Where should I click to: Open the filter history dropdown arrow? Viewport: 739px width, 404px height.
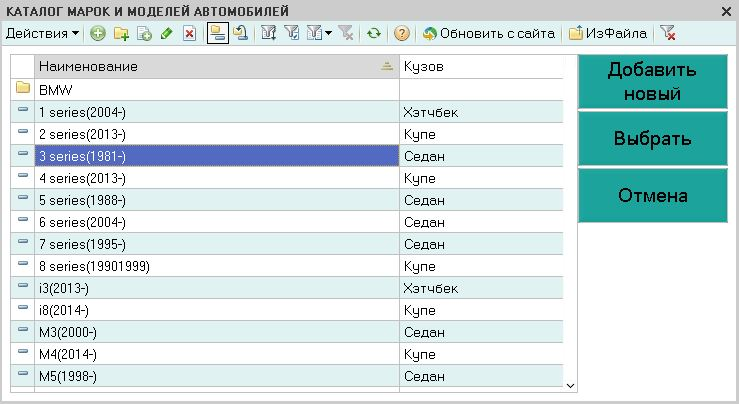328,33
